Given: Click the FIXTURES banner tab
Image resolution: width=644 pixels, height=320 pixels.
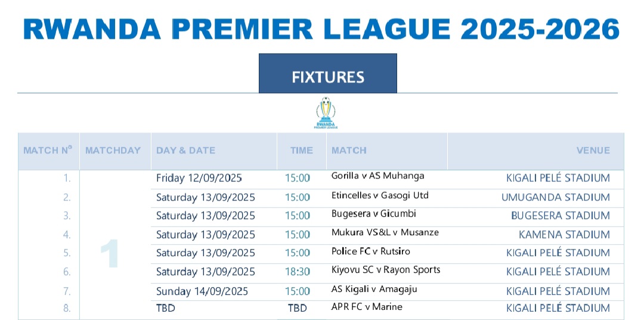Looking at the screenshot, I should tap(327, 77).
